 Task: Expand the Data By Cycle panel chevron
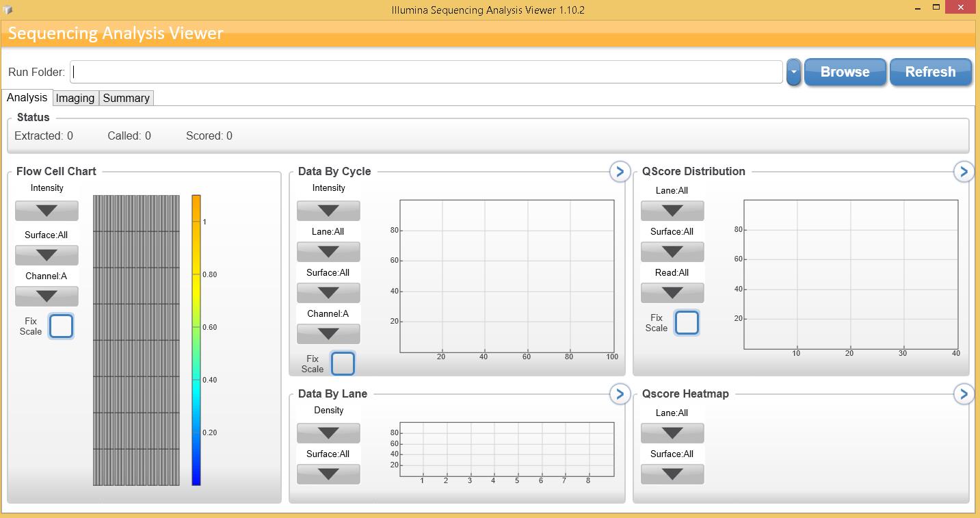tap(620, 172)
